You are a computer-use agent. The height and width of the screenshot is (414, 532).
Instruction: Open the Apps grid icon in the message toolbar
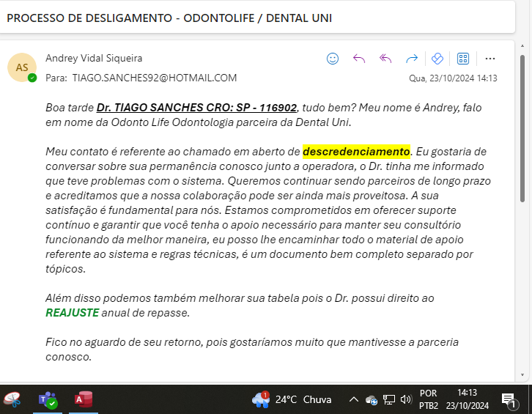[x=463, y=59]
